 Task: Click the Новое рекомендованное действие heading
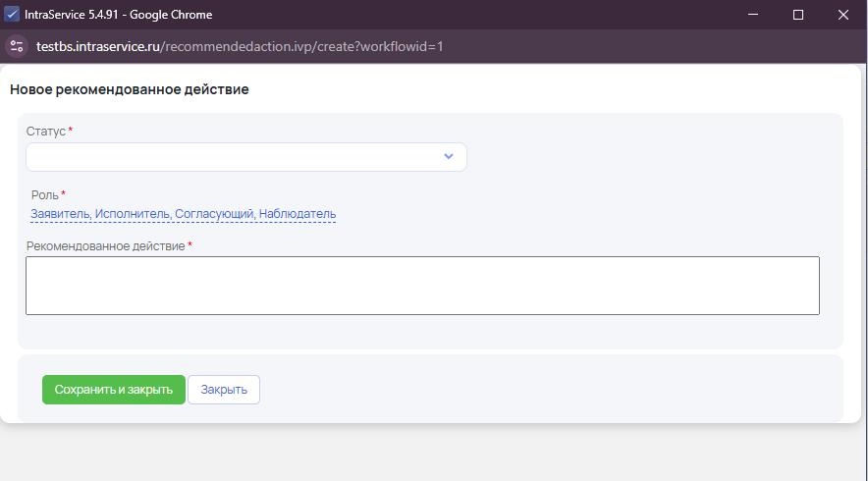pos(129,89)
